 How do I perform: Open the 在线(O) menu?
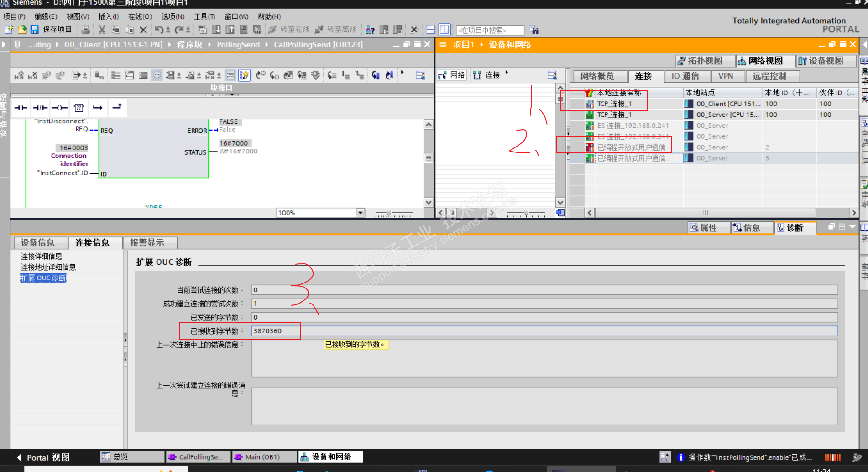pos(140,16)
